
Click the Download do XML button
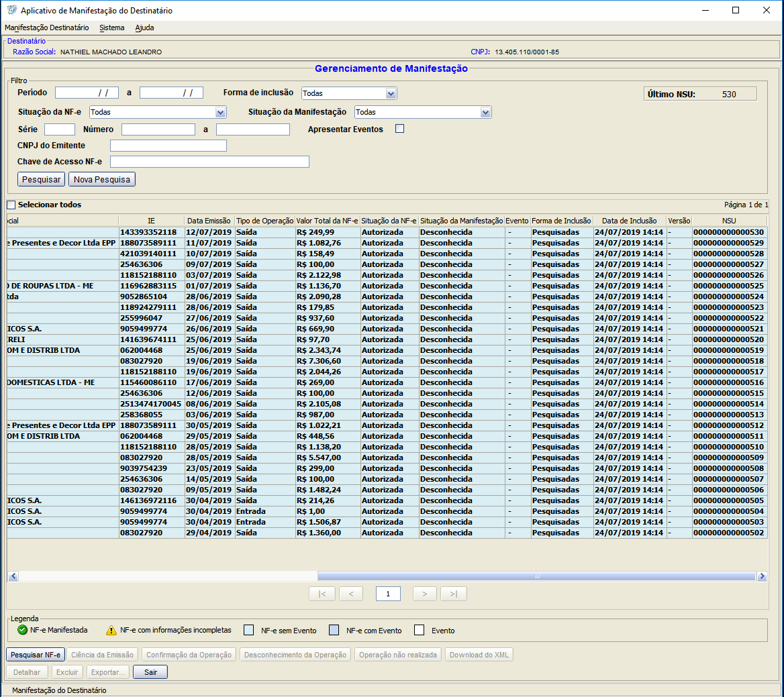click(479, 655)
